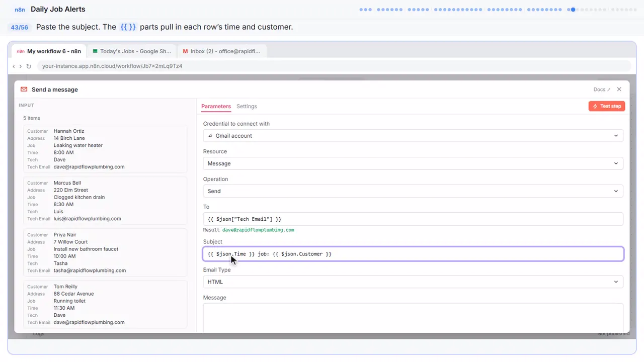
Task: Click the browser back arrow
Action: coord(14,66)
